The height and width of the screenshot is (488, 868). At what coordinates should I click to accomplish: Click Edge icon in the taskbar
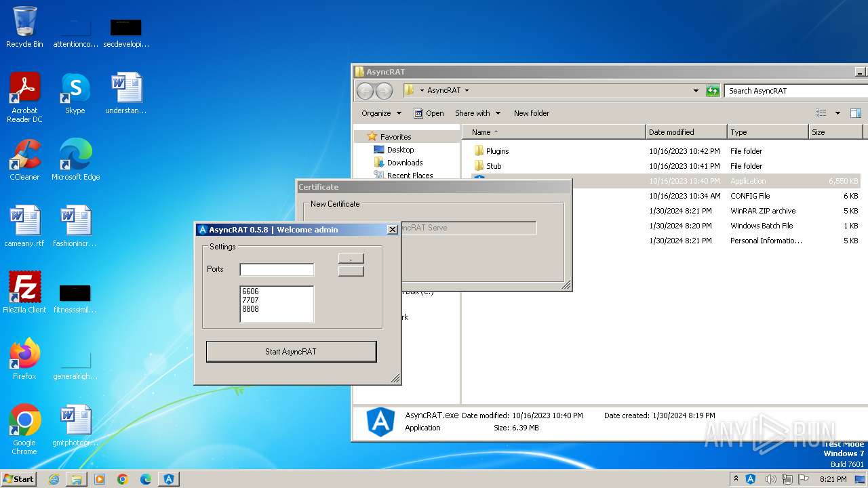coord(146,479)
